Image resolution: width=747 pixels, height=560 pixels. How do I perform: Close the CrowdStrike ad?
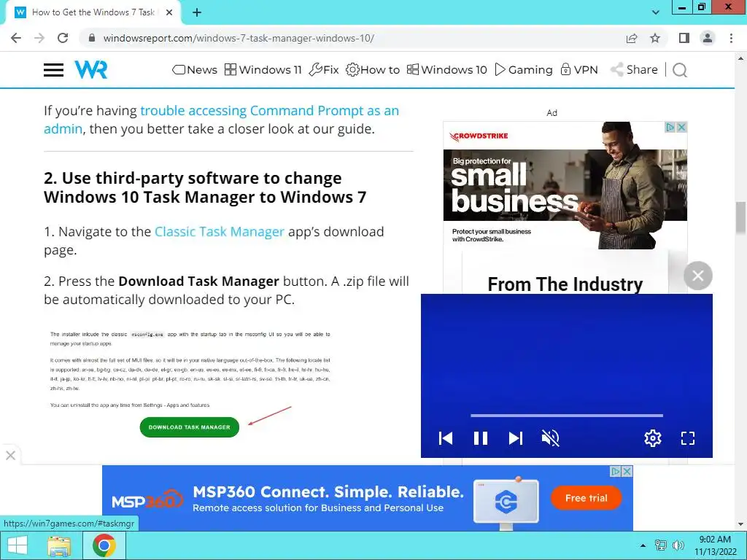[x=682, y=127]
